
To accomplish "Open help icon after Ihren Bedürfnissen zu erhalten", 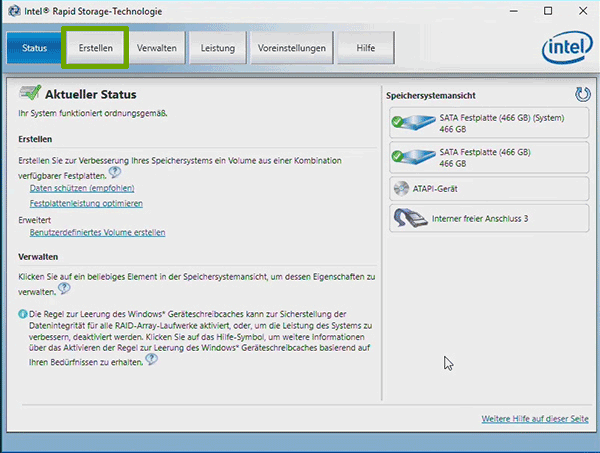I will tap(152, 359).
